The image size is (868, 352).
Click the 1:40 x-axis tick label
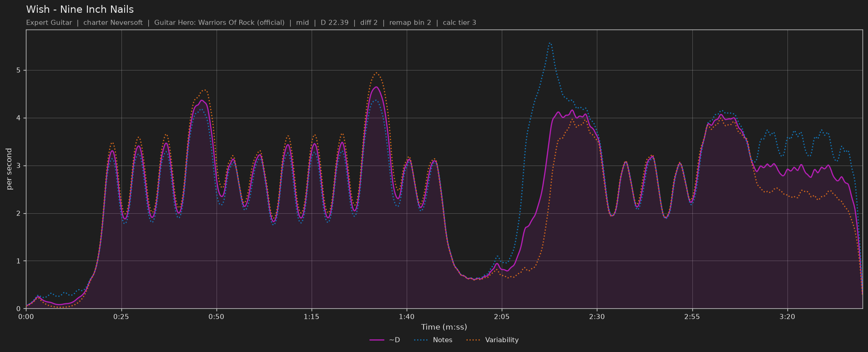[407, 317]
